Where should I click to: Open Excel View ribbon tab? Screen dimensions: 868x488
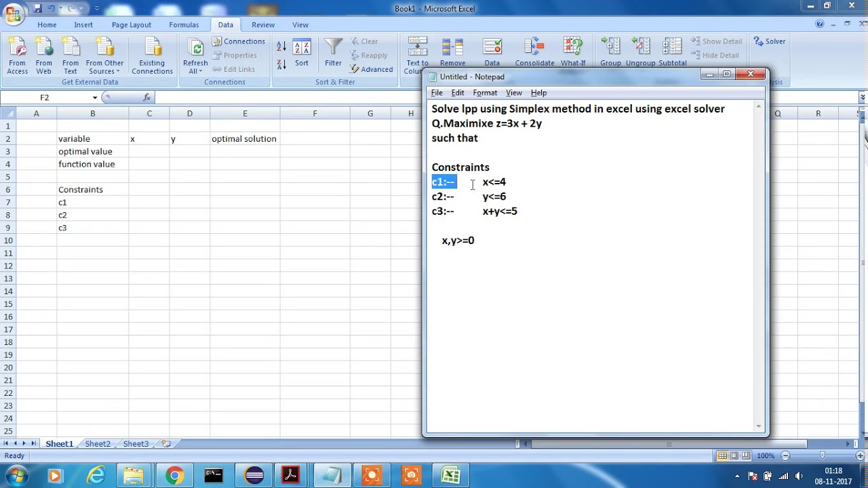tap(300, 25)
